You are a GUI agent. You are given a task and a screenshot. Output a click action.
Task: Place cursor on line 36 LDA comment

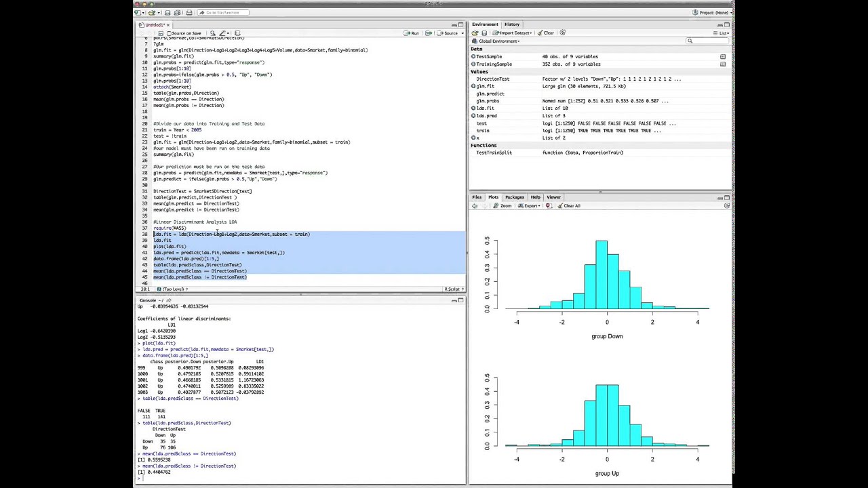pos(195,222)
